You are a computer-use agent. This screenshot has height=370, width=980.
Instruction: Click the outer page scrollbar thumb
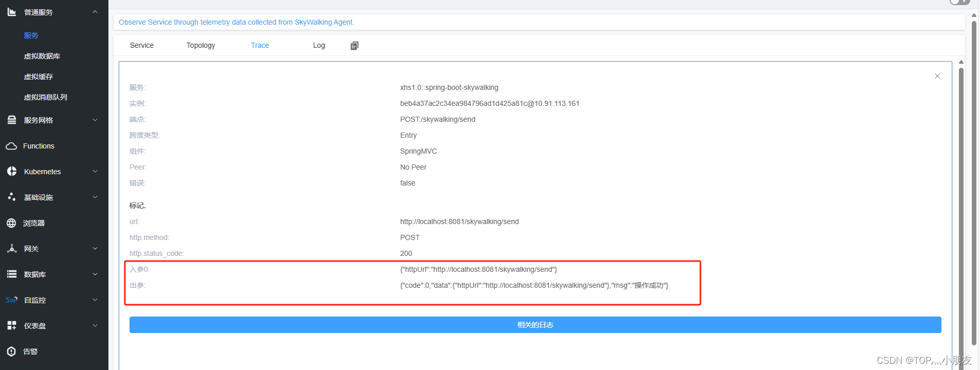pos(974,182)
